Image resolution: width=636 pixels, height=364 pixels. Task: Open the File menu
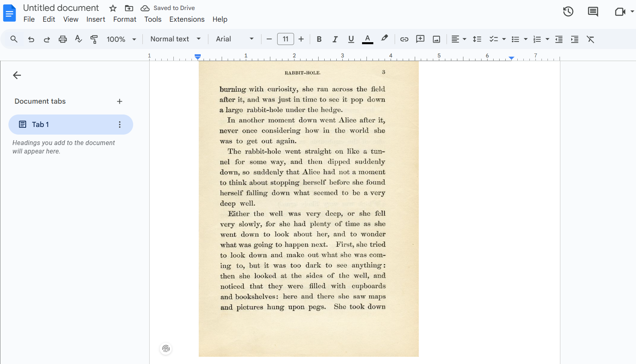29,19
